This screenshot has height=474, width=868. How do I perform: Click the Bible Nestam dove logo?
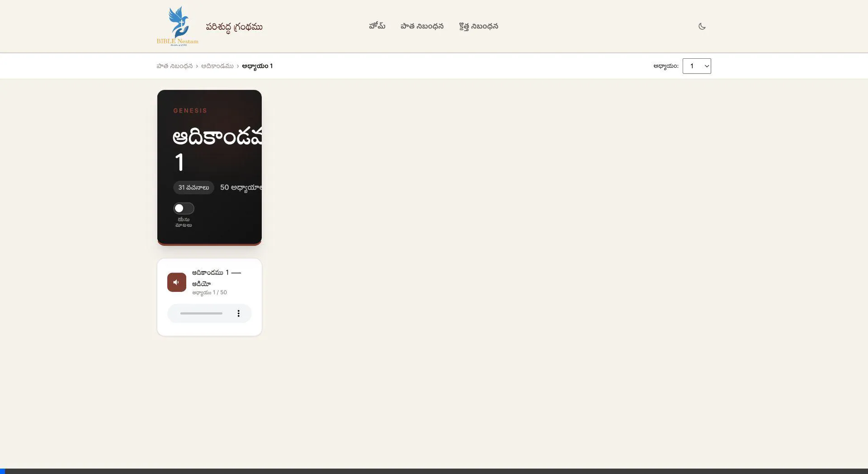point(178,26)
